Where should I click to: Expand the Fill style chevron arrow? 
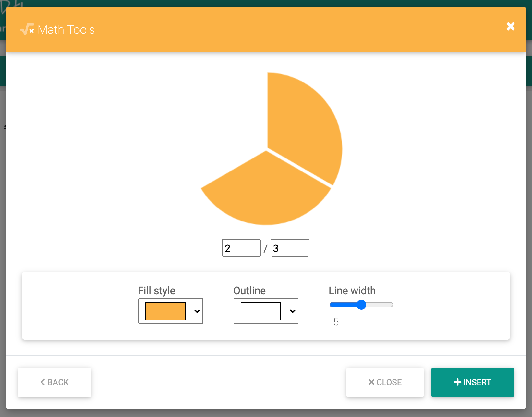coord(197,311)
